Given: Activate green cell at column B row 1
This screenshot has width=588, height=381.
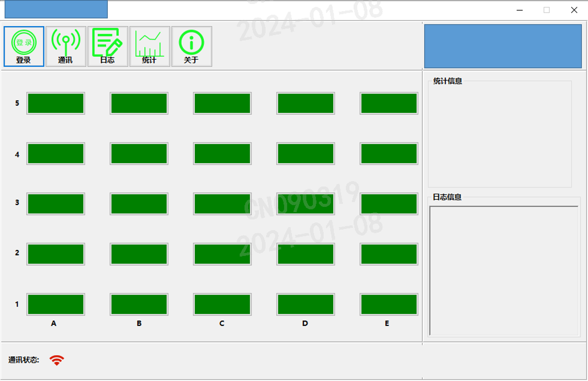Looking at the screenshot, I should pyautogui.click(x=139, y=304).
